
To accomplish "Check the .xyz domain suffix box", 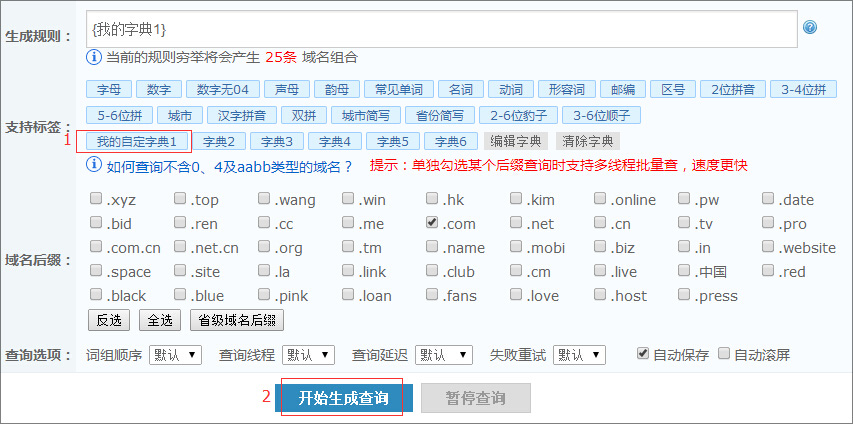I will 96,199.
